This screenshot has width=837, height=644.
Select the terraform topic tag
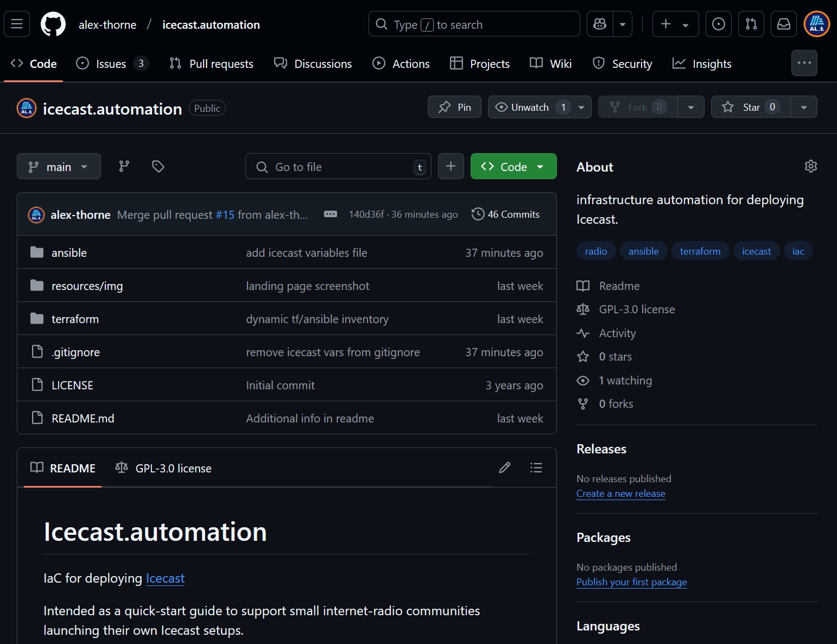click(700, 251)
